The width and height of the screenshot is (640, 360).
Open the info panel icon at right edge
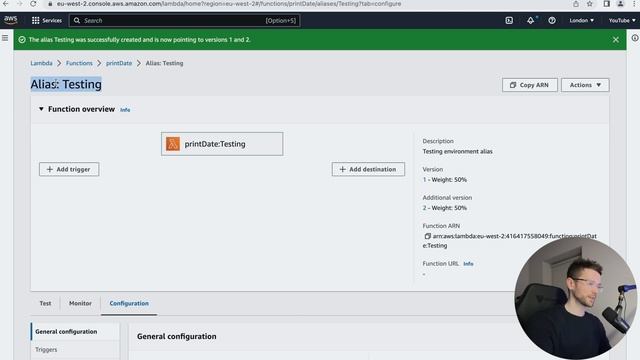coord(635,38)
